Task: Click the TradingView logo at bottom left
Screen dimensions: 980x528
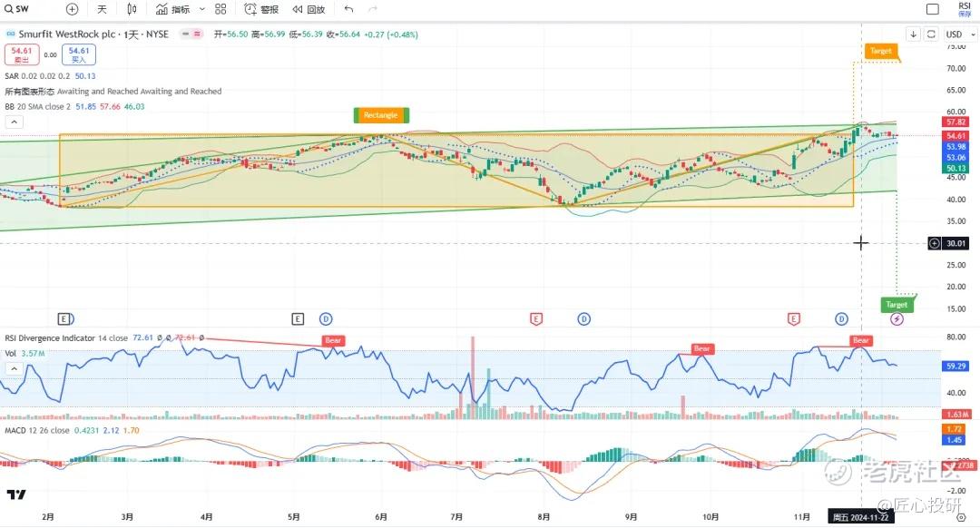Action: [16, 494]
